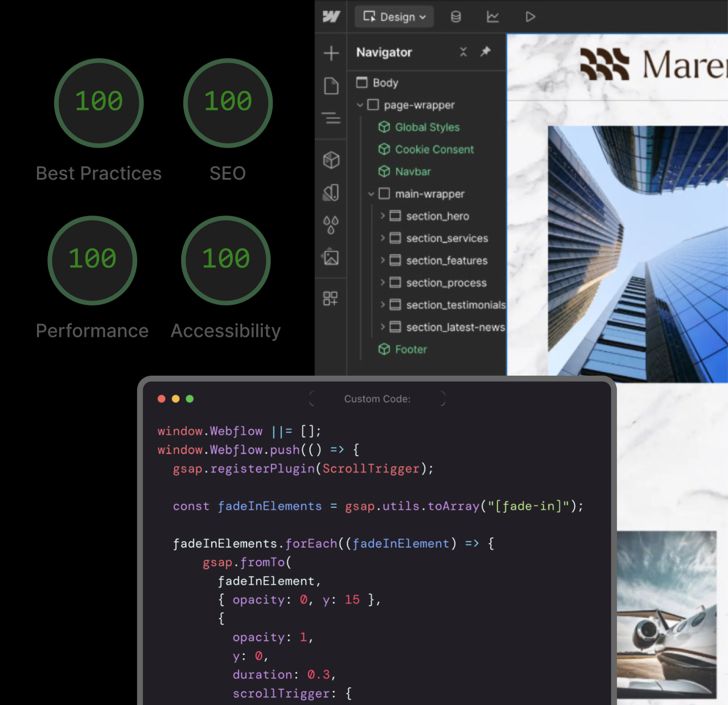728x705 pixels.
Task: Click the Preview play button
Action: pos(530,17)
